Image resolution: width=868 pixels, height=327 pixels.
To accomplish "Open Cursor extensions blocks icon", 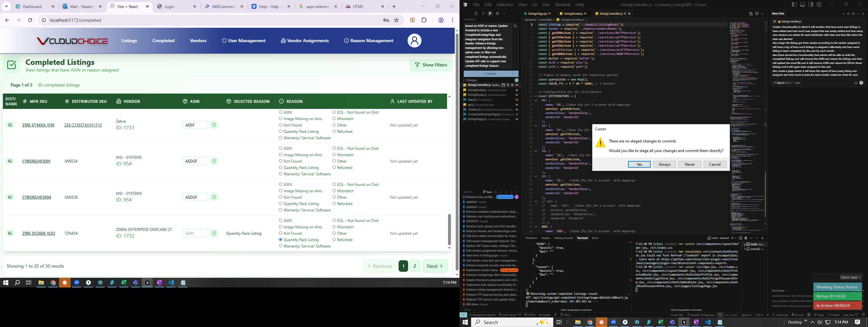I will coord(498,13).
